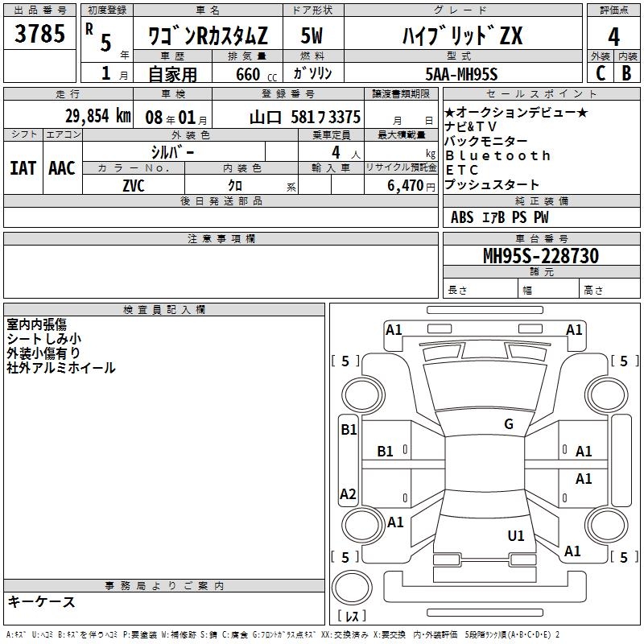Click the 注意事項欄 section header
This screenshot has width=644, height=644.
click(221, 238)
